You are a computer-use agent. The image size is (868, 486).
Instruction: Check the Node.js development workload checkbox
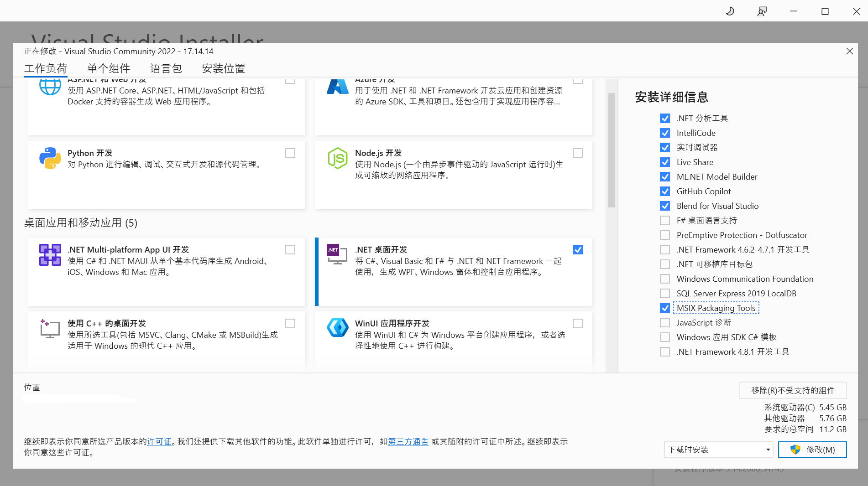point(578,153)
